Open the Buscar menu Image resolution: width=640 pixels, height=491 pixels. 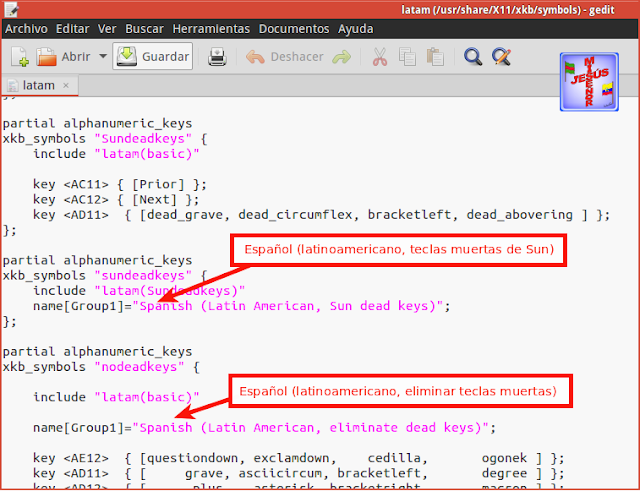pos(144,29)
